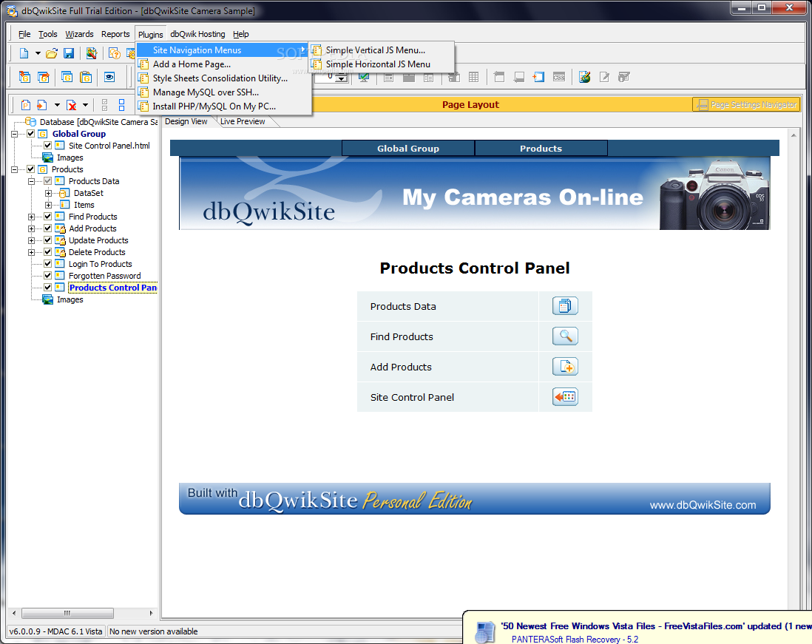Open the Wizards menu
This screenshot has height=644, width=812.
(79, 34)
